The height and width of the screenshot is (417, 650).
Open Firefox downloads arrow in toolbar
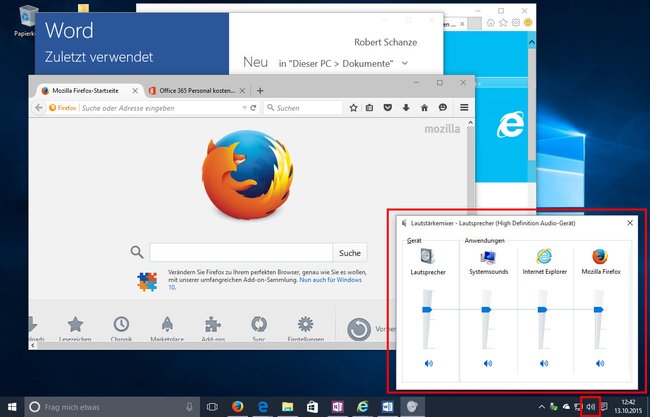tap(406, 108)
